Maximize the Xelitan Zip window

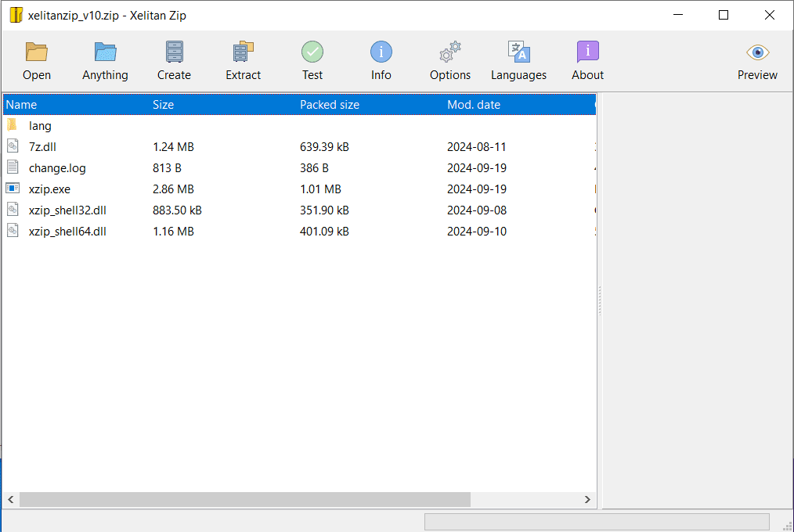click(x=724, y=15)
